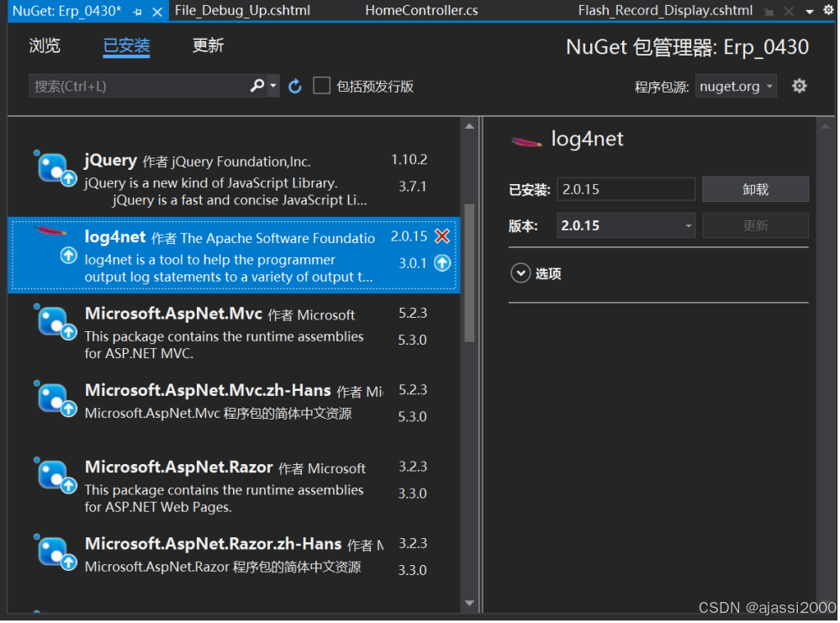Select Microsoft.AspNet.Razor.zh-Hans package name
Viewport: 840px width, 623px height.
click(x=214, y=544)
